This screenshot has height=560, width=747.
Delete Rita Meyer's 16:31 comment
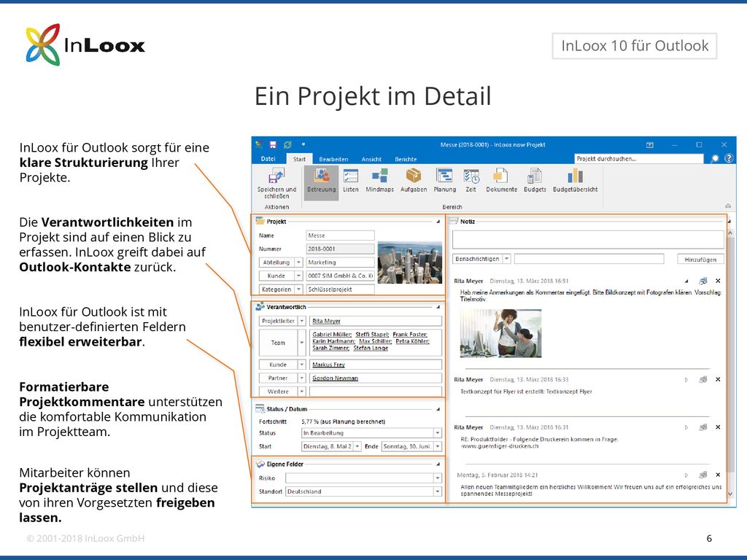tap(718, 427)
